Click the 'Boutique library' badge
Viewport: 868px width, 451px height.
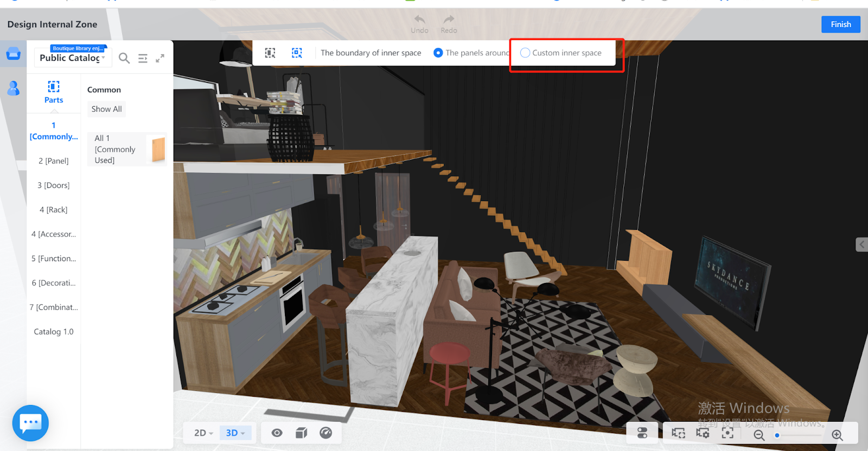tap(78, 48)
